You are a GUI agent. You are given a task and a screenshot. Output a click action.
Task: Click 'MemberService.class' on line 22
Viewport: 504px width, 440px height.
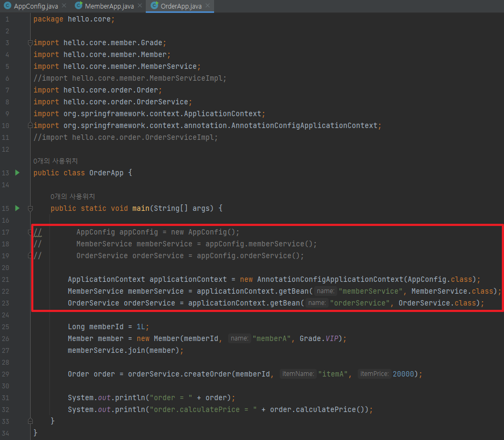coord(452,291)
